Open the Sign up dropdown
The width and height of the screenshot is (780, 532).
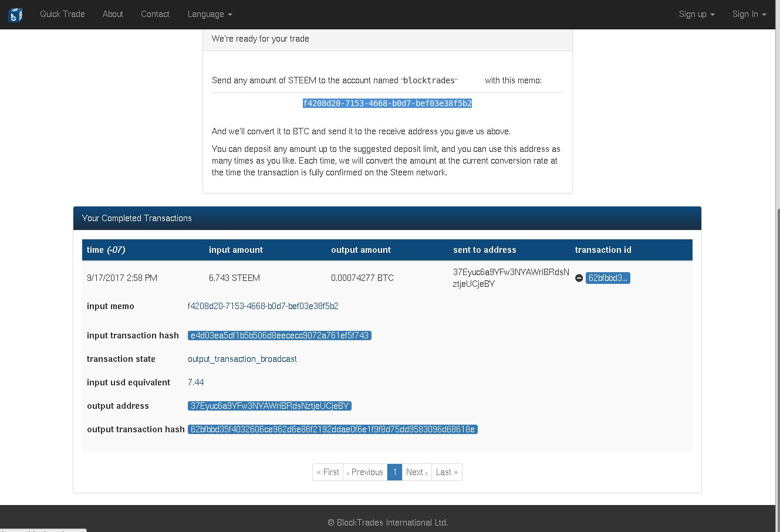click(x=697, y=14)
